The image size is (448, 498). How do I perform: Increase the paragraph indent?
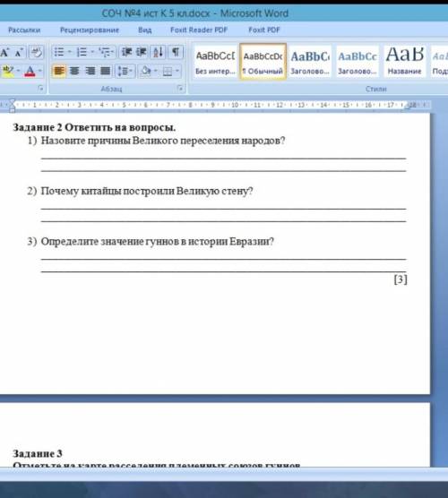tap(141, 52)
